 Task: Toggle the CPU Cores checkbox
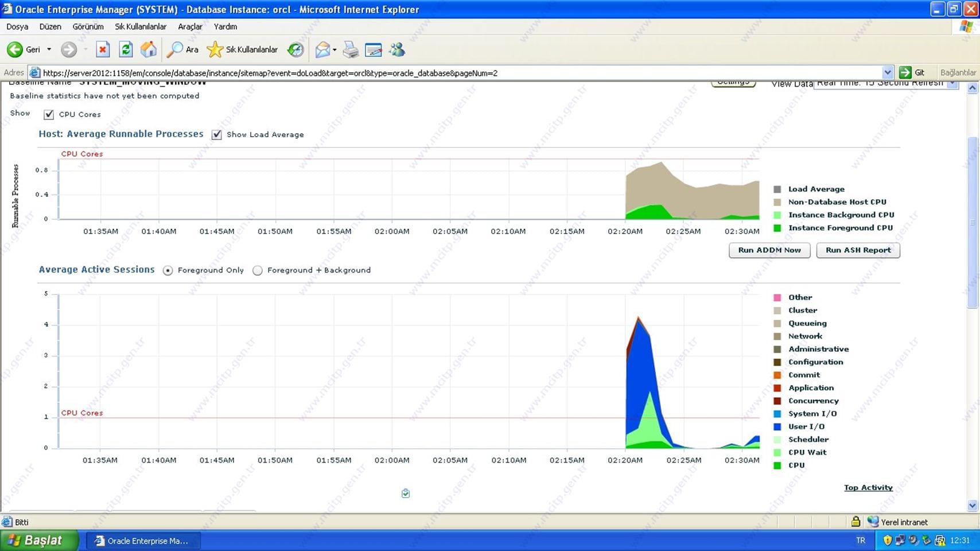coord(49,114)
